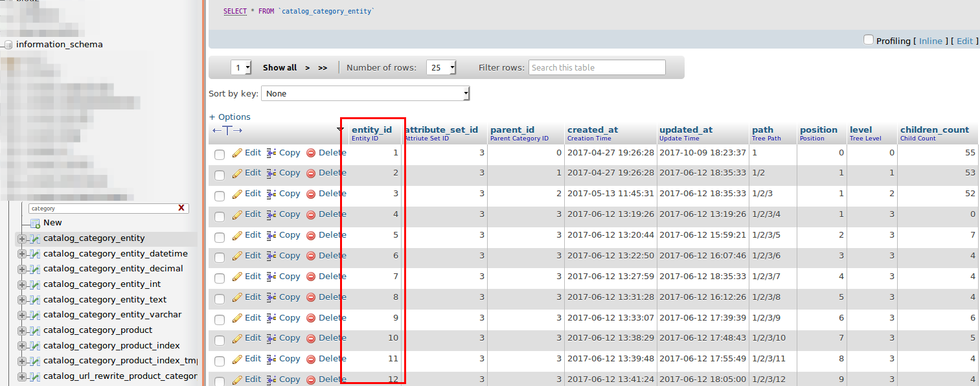The height and width of the screenshot is (386, 980).
Task: Clear the category filter using the red X
Action: point(181,207)
